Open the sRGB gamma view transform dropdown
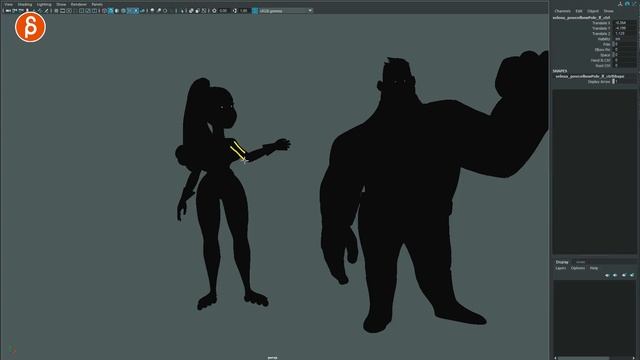The width and height of the screenshot is (640, 360). pyautogui.click(x=286, y=11)
